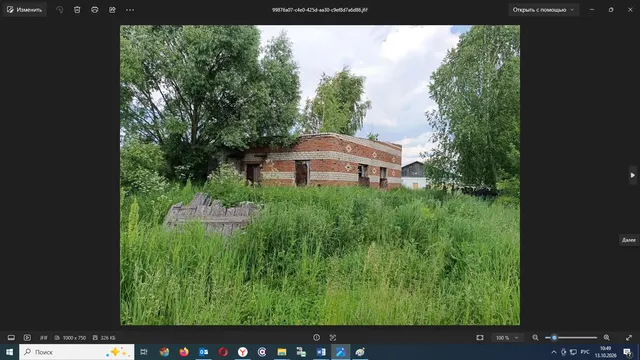Open the Windows Start menu
This screenshot has height=360, width=640.
click(x=9, y=352)
